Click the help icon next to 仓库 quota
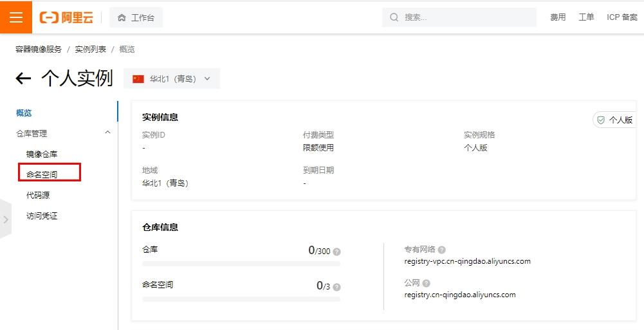The image size is (644, 330). (x=336, y=252)
